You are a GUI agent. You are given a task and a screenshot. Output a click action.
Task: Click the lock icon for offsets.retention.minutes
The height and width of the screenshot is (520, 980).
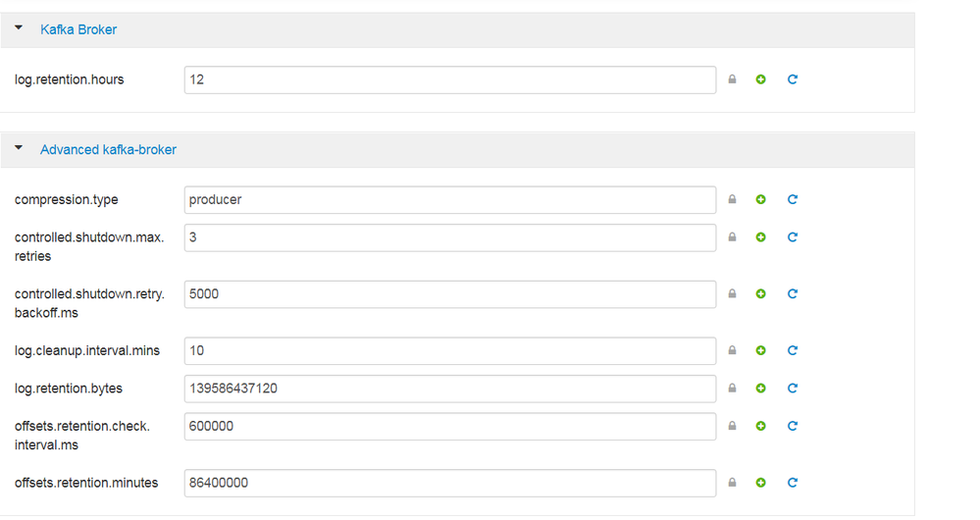click(732, 483)
